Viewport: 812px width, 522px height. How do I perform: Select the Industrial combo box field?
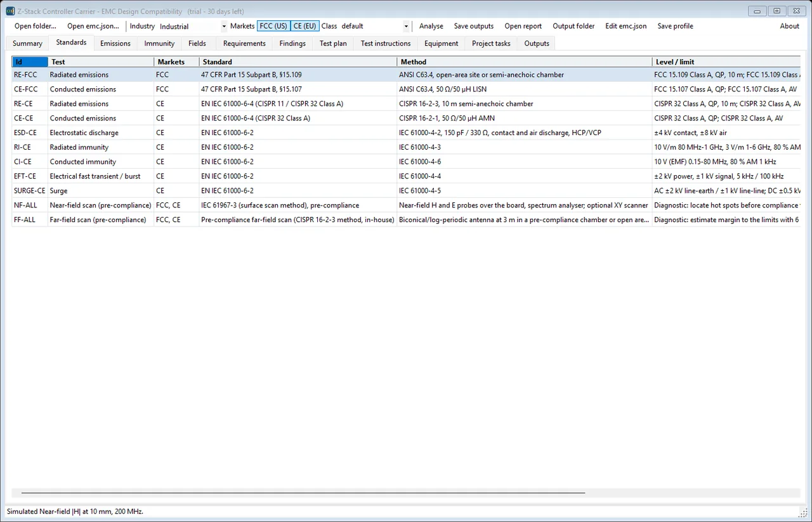[x=192, y=27]
